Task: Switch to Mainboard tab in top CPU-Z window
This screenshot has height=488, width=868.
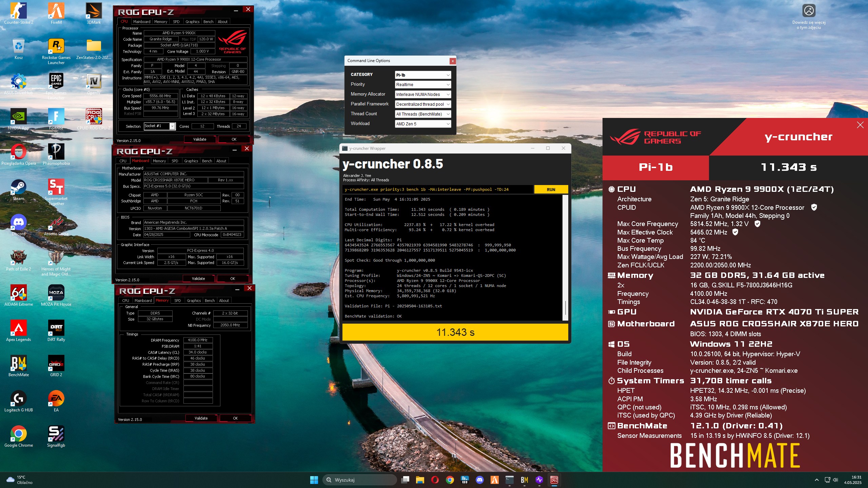Action: [142, 22]
